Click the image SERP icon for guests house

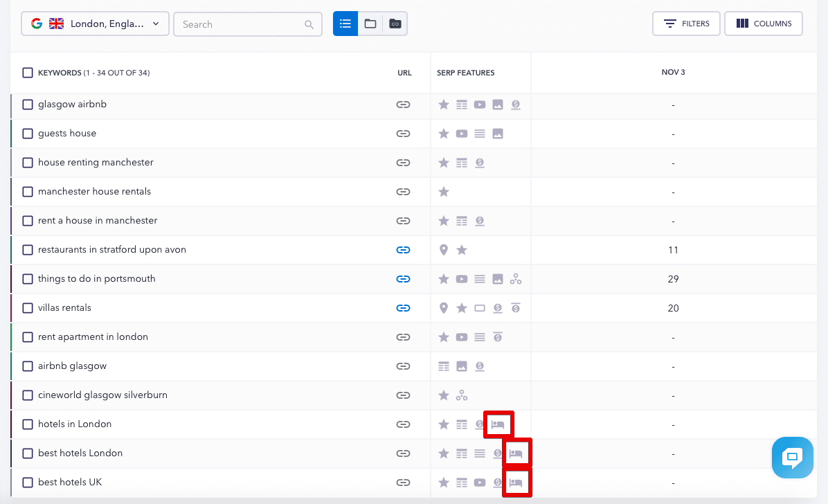point(498,134)
